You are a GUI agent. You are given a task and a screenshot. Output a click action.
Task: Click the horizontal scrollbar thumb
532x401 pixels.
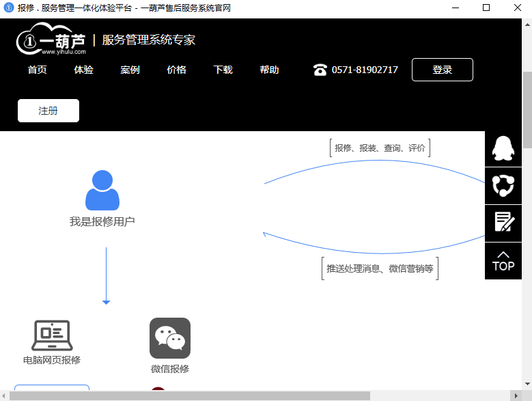[x=190, y=396]
